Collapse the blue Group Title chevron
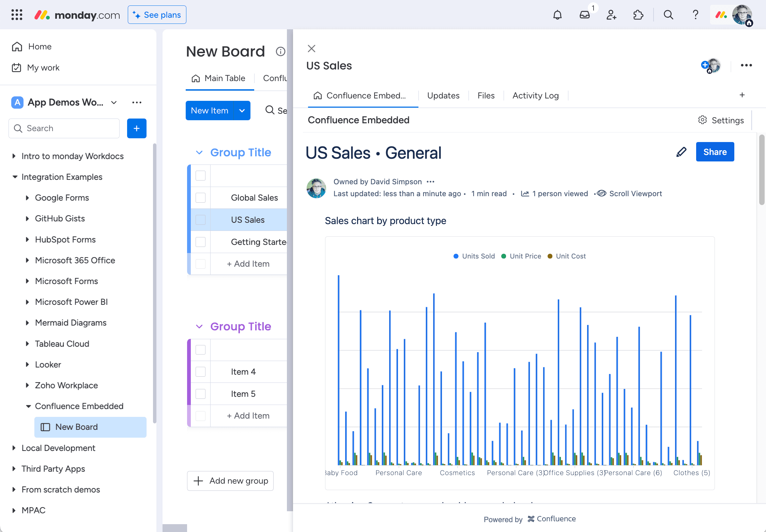Image resolution: width=766 pixels, height=532 pixels. [x=199, y=153]
